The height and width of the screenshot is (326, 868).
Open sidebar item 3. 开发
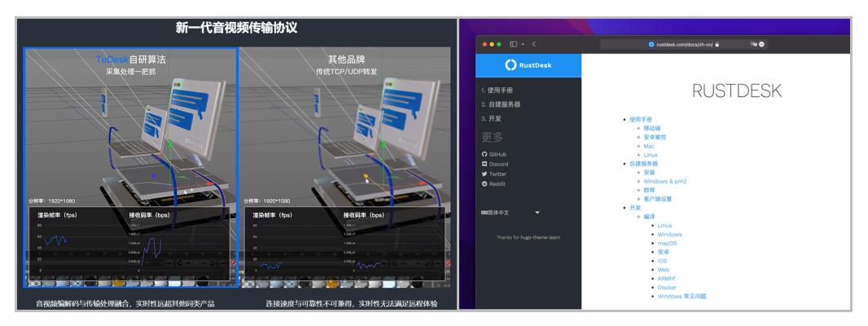click(x=491, y=119)
